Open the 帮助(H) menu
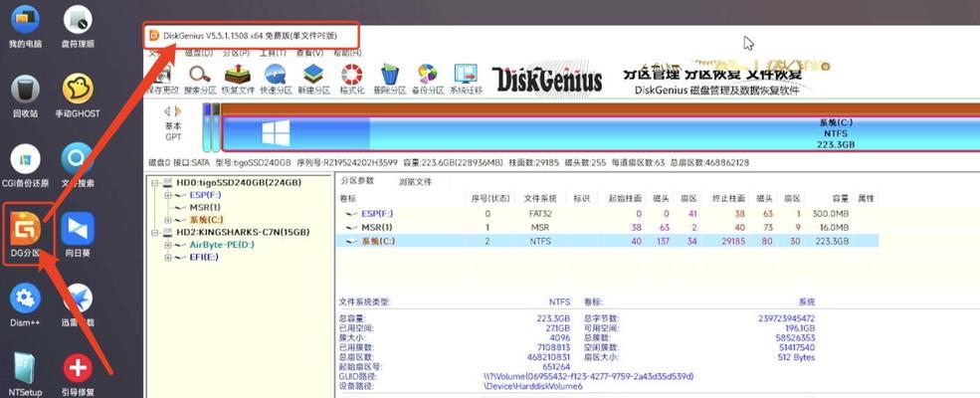The width and height of the screenshot is (980, 398). [x=347, y=53]
